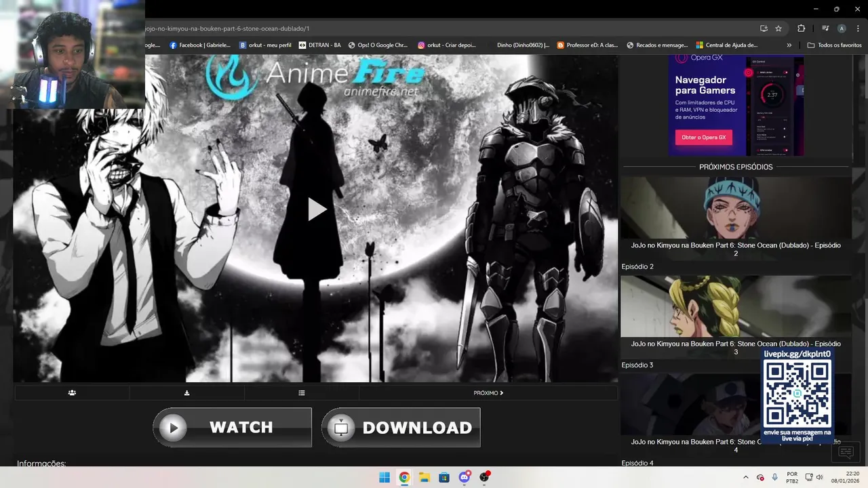The width and height of the screenshot is (868, 488).
Task: Click Obter o Opera GX ad button
Action: click(x=704, y=137)
